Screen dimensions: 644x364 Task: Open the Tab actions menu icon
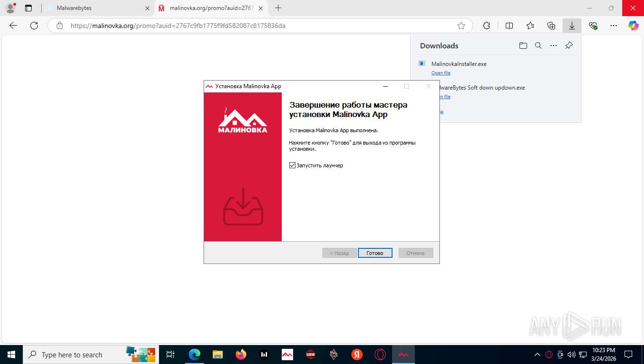tap(28, 8)
